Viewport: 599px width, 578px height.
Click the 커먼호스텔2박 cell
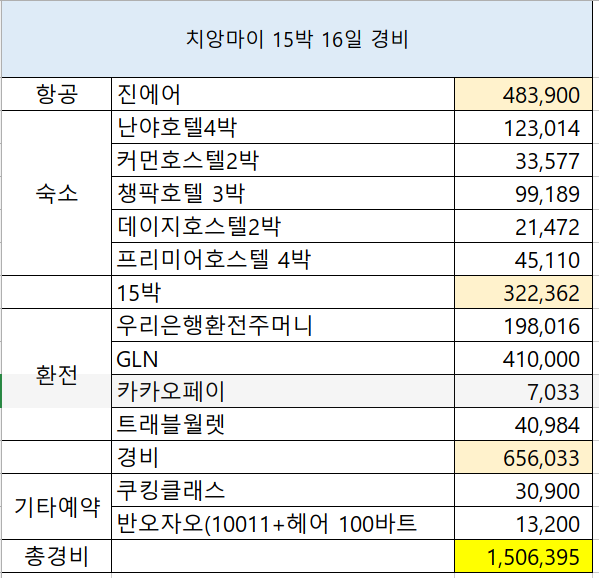click(x=283, y=160)
